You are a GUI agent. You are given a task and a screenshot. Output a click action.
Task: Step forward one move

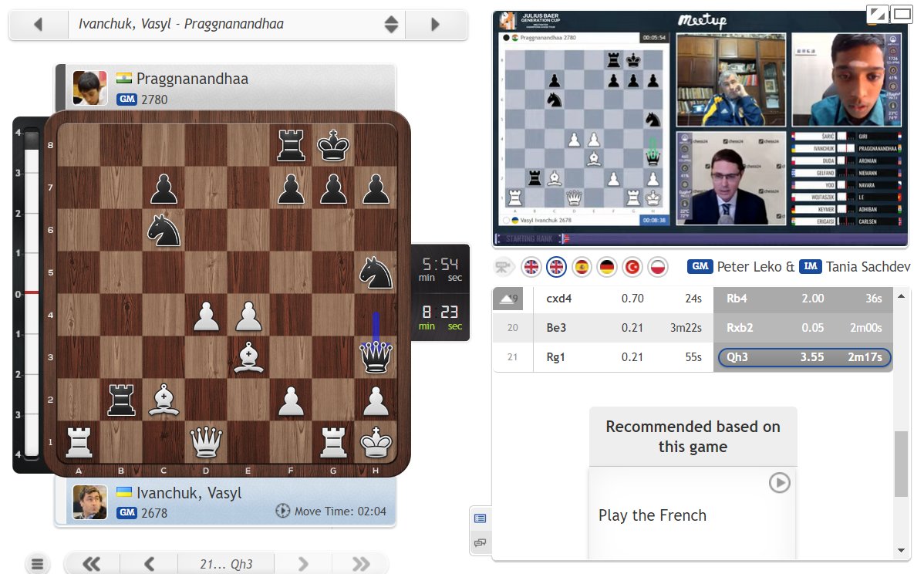point(303,564)
